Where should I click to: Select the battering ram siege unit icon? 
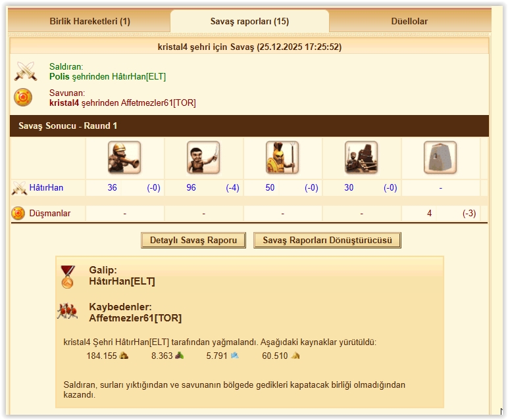pyautogui.click(x=361, y=158)
